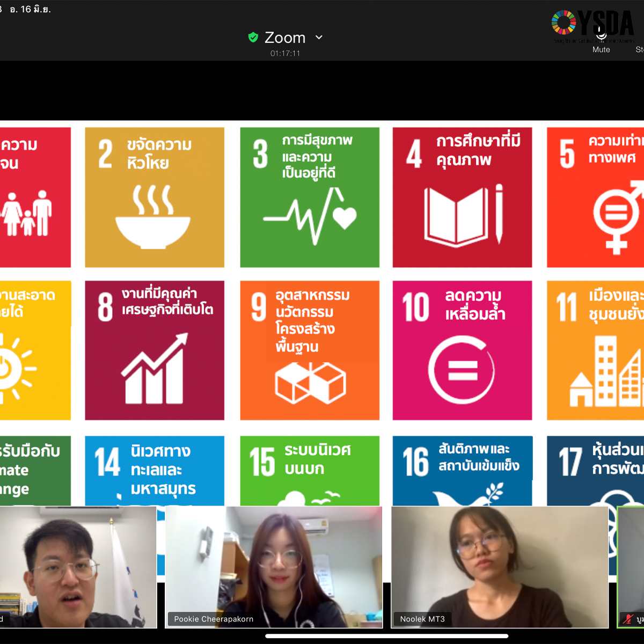Click the red muted microphone icon

point(628,619)
